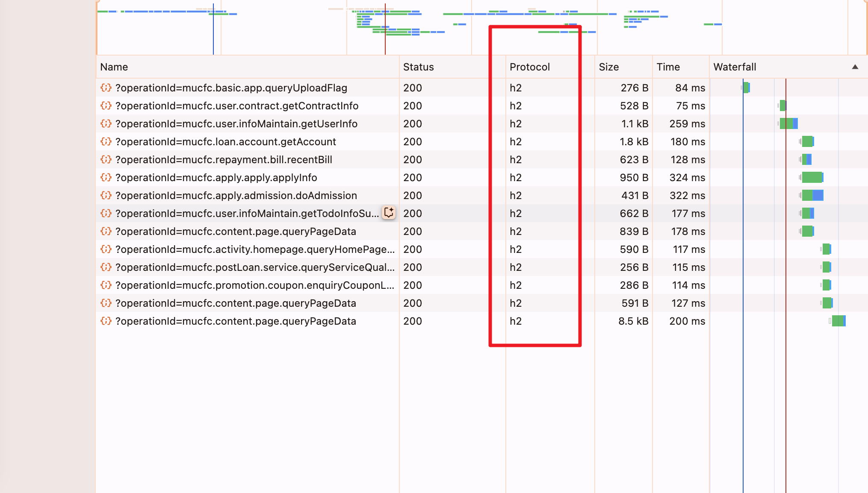Click the Status column header
This screenshot has height=493, width=868.
coord(418,67)
